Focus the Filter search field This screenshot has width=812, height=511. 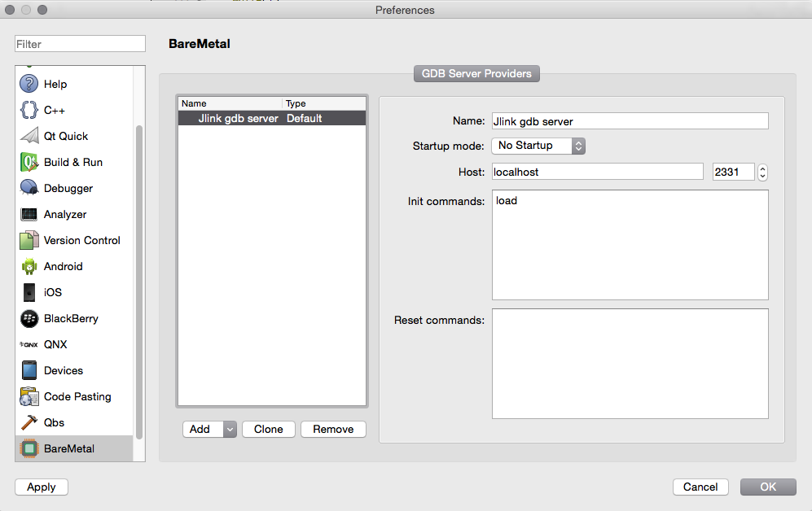(x=81, y=44)
